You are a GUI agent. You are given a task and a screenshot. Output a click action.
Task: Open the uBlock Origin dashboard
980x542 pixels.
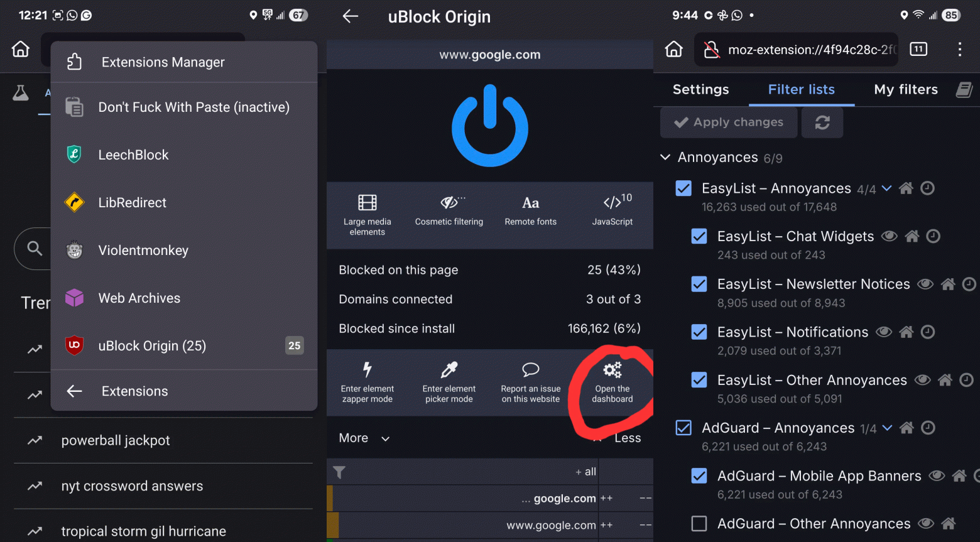612,382
